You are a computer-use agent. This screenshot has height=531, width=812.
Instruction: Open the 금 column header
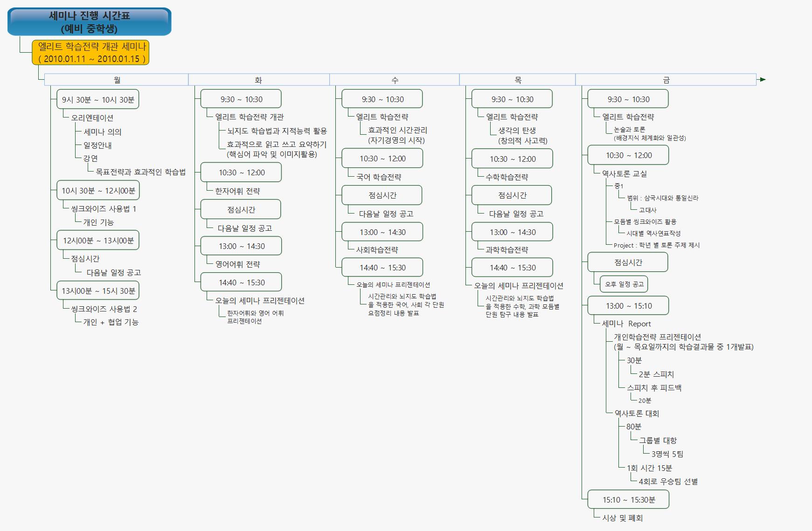tap(666, 80)
